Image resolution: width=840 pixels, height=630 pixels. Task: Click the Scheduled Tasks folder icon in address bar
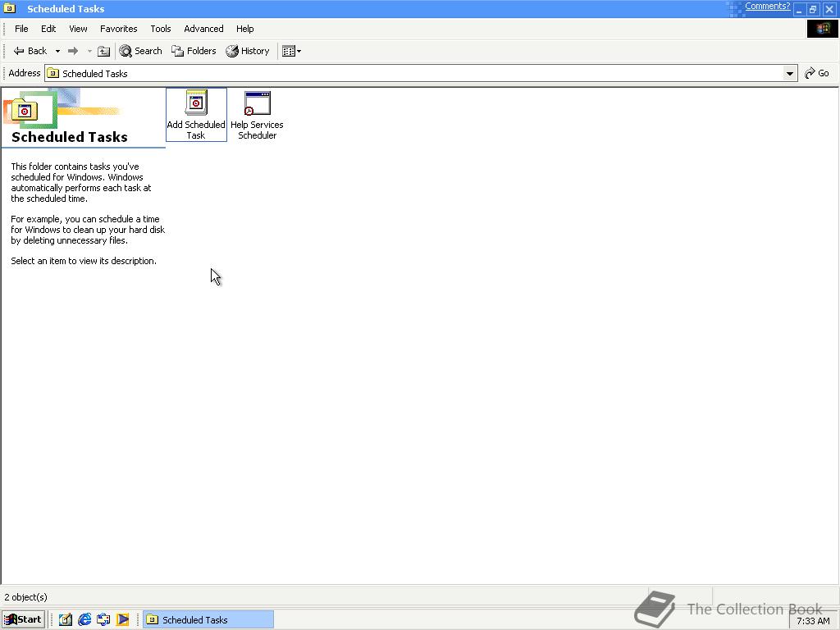point(53,73)
